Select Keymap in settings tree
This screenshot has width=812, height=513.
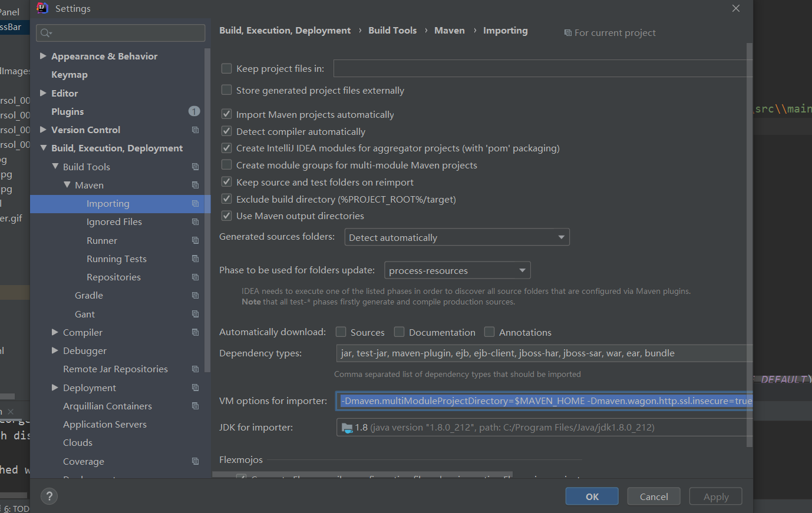coord(69,74)
